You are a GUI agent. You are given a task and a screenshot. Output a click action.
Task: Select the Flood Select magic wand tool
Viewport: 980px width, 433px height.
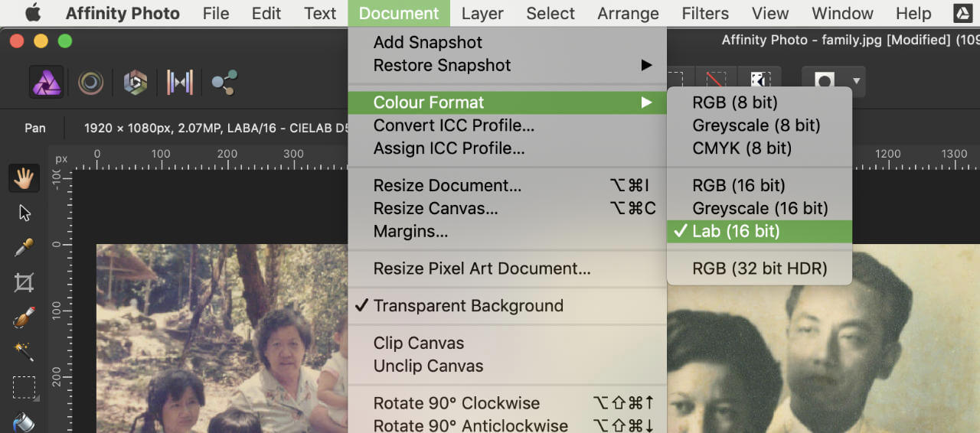click(24, 352)
